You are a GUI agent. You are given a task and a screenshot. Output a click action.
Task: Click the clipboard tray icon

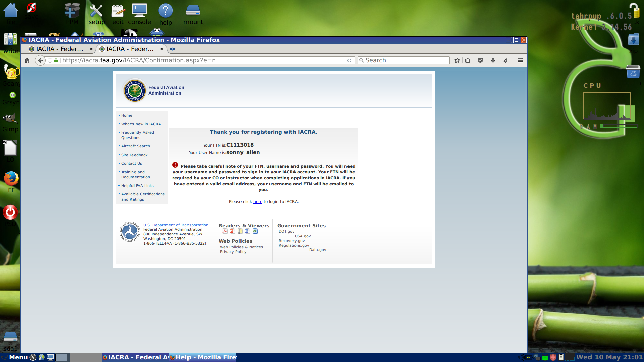point(561,357)
